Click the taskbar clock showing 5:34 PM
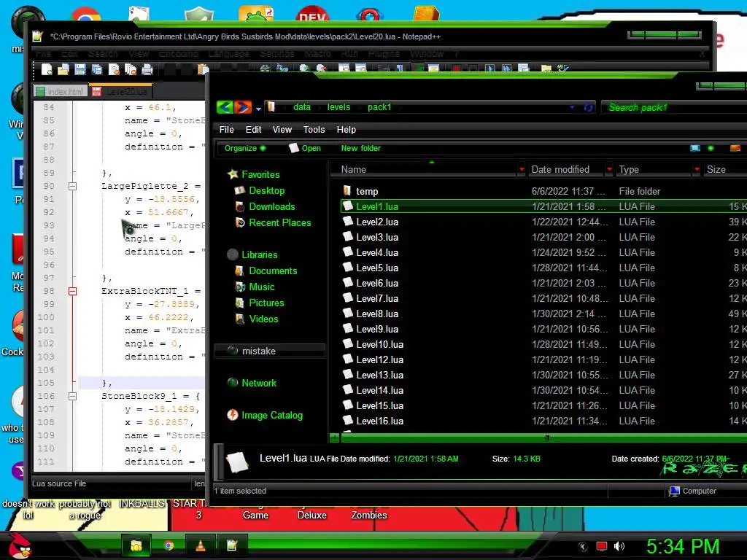The width and height of the screenshot is (747, 560). coord(682,546)
